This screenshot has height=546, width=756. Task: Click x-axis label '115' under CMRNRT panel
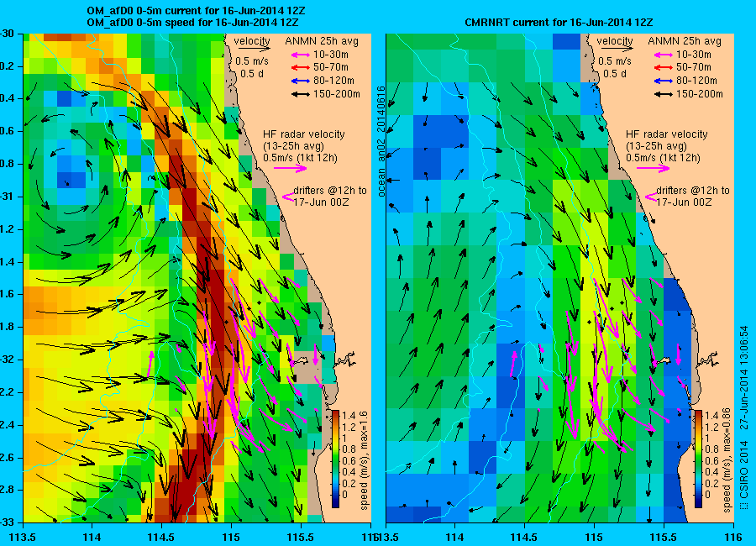[x=594, y=538]
